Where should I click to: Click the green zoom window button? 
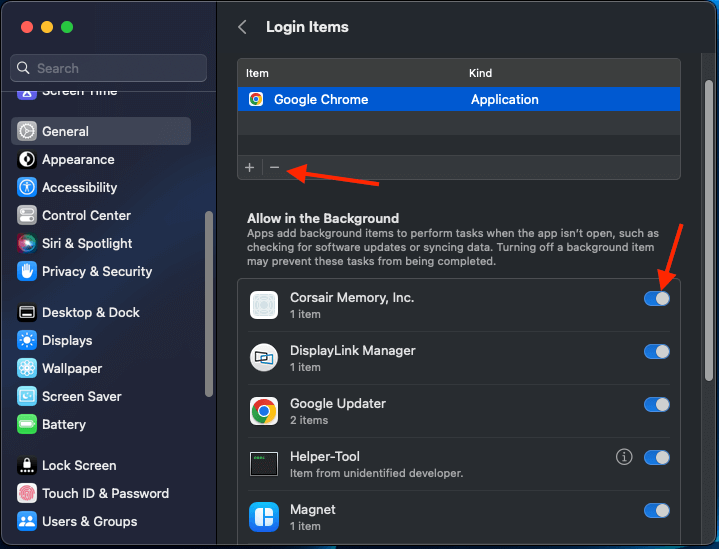[67, 27]
